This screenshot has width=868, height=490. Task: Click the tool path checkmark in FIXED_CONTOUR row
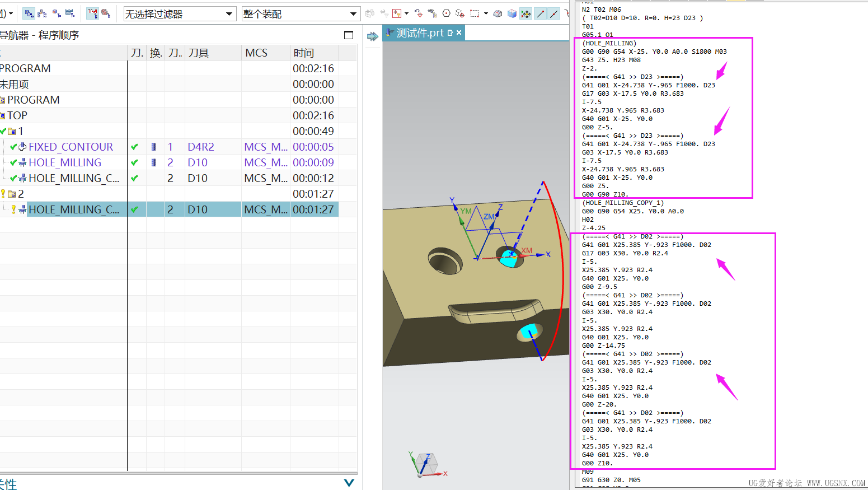point(134,147)
